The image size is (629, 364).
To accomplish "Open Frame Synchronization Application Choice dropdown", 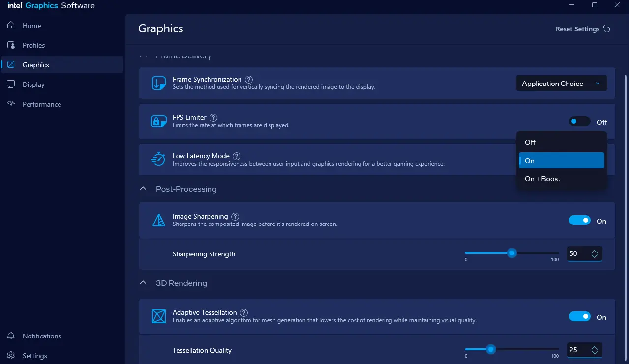I will click(561, 84).
